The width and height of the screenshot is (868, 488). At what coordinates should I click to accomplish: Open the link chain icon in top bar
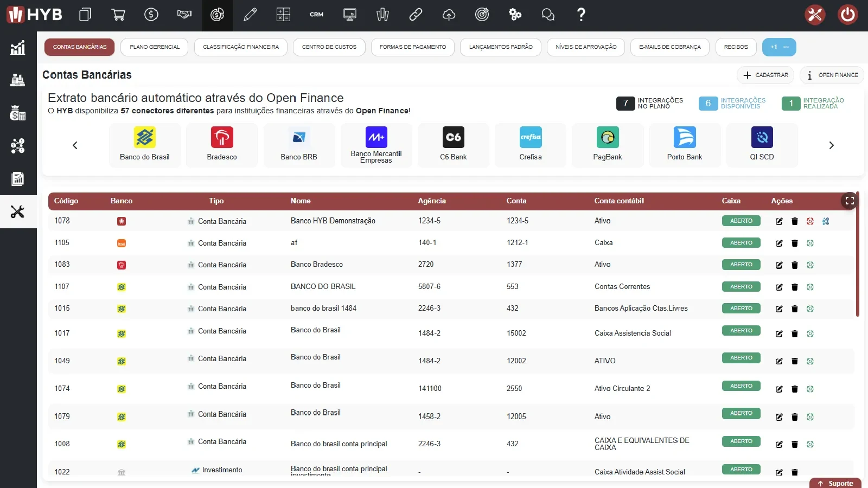pos(416,15)
